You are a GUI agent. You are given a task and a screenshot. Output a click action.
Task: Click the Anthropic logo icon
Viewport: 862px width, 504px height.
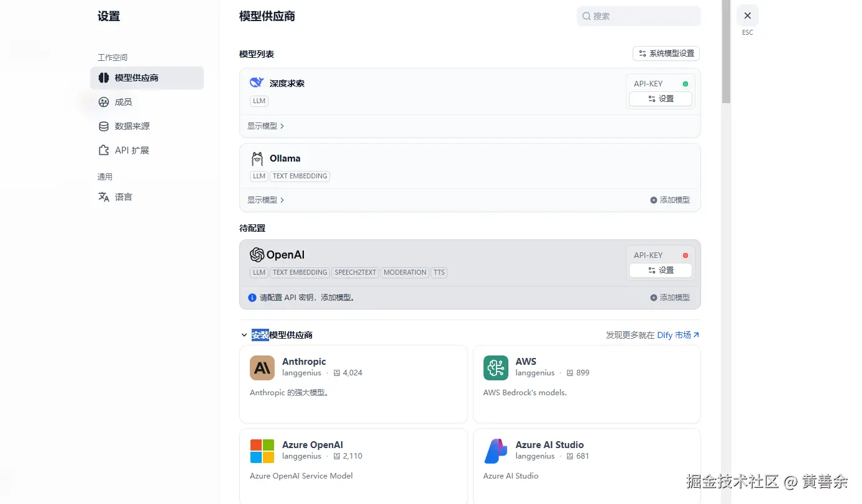262,368
